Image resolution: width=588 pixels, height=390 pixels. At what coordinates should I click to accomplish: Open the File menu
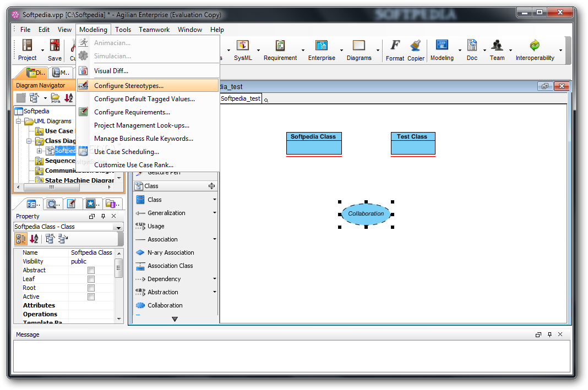pos(25,30)
